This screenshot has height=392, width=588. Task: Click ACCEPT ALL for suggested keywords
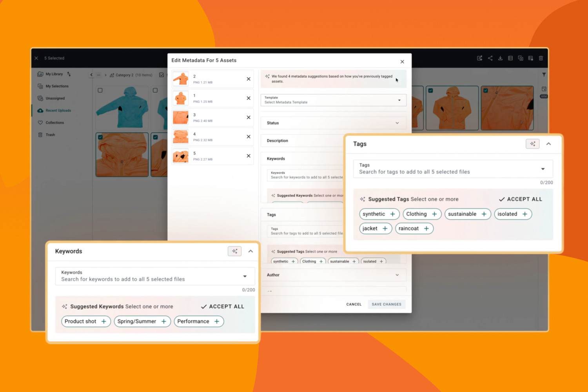coord(223,307)
